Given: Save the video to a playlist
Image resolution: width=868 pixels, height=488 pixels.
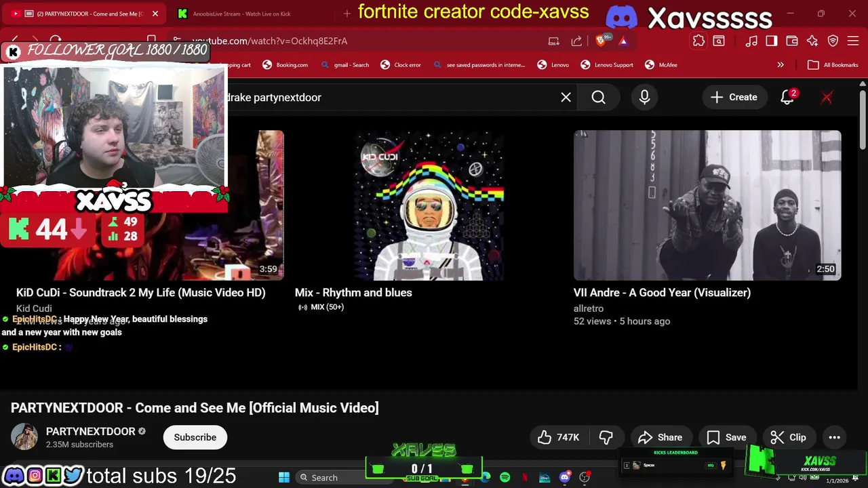Looking at the screenshot, I should (x=726, y=438).
